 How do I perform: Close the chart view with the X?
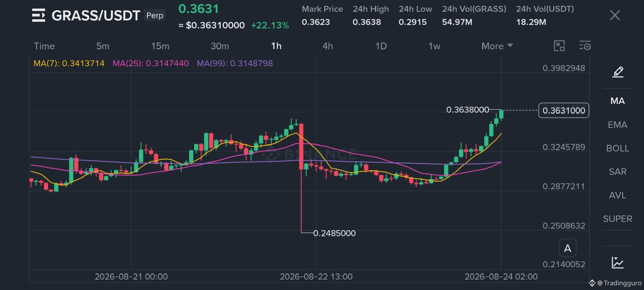[615, 15]
